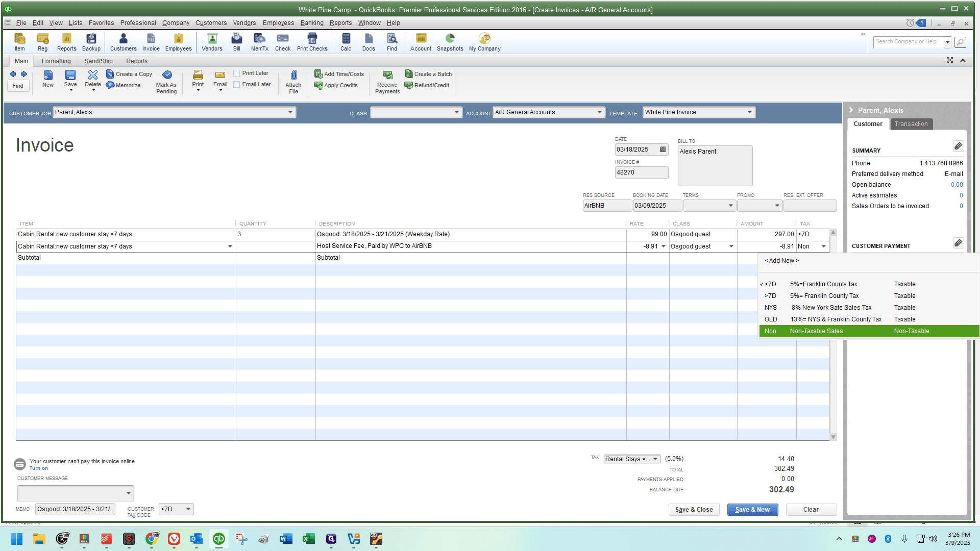
Task: Click the Save & Close button
Action: [x=694, y=510]
